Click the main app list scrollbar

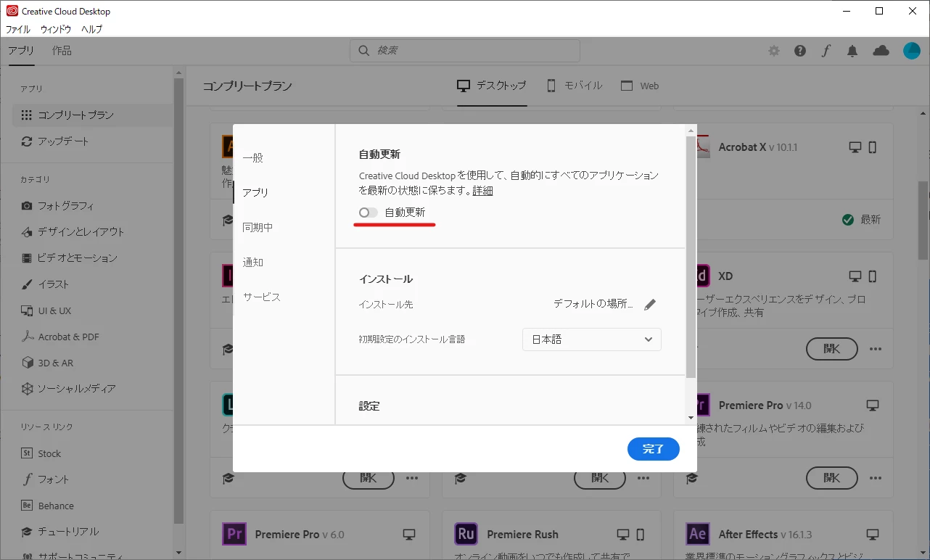tap(923, 220)
